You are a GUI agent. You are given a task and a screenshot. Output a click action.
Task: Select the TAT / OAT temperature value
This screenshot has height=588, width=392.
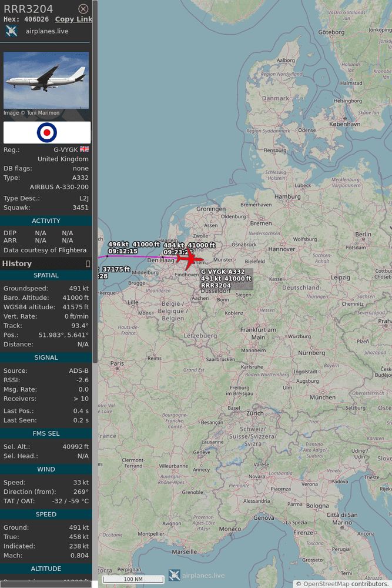[x=71, y=501]
